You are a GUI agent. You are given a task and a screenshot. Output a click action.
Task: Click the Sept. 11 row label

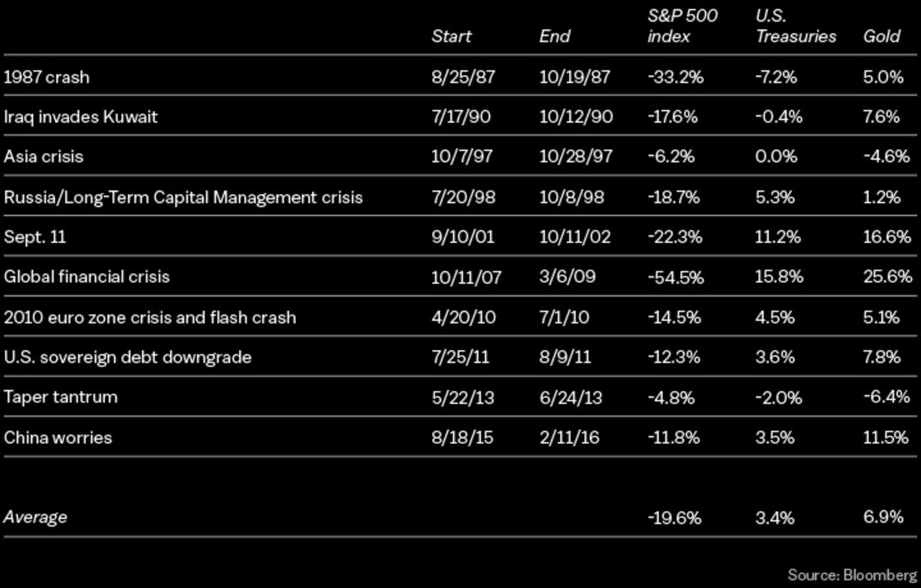35,237
